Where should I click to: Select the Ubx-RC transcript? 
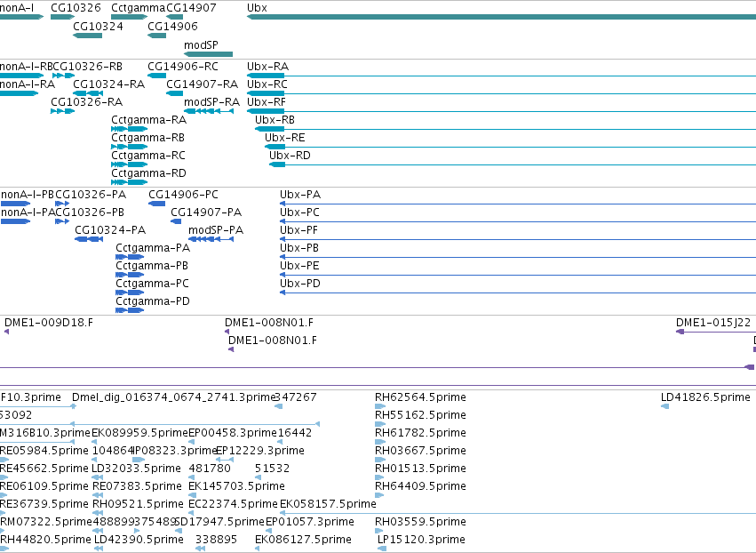click(501, 93)
